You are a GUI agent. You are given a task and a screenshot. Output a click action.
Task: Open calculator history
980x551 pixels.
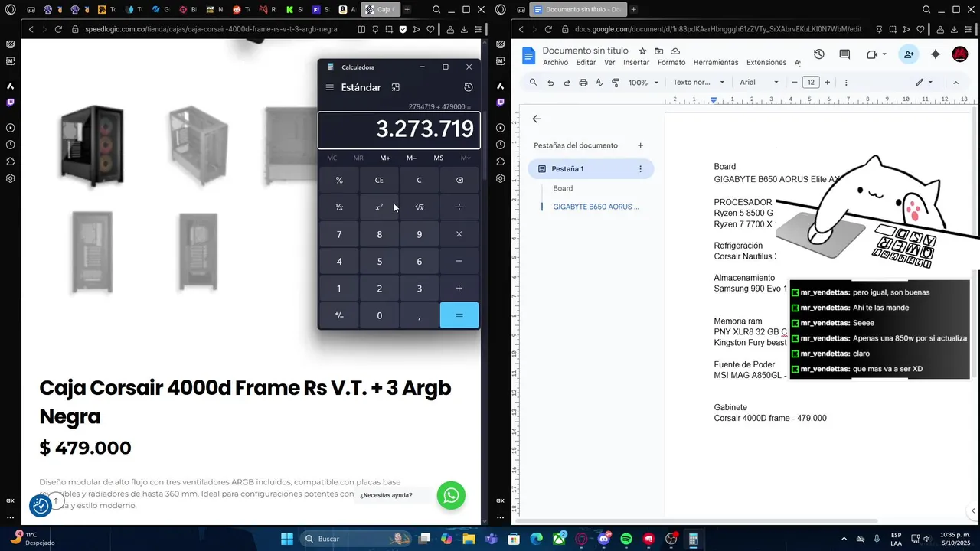469,87
